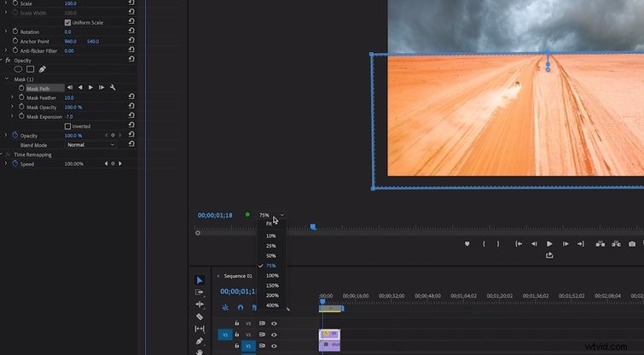Expand the Mask Feather property
644x355 pixels.
(12, 97)
